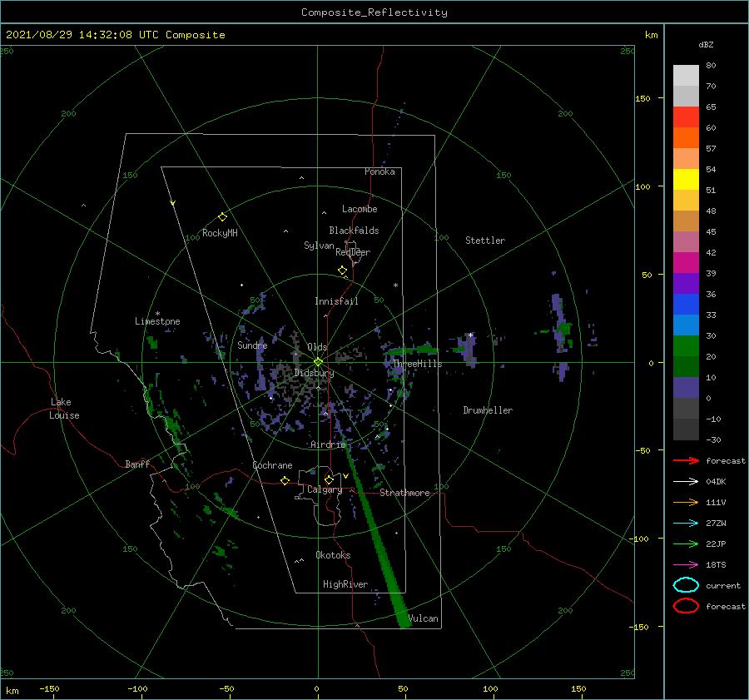Image resolution: width=749 pixels, height=700 pixels.
Task: Click the magenta 18TS arrow icon
Action: pos(686,565)
